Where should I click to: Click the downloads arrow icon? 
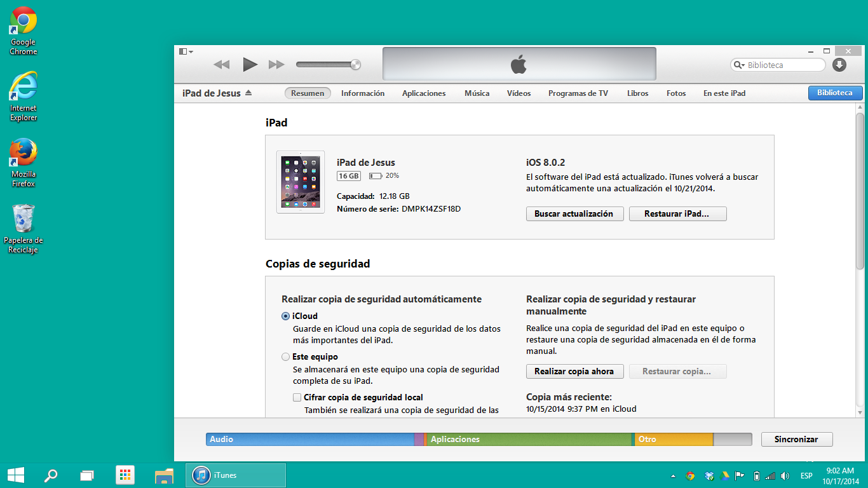[x=839, y=65]
